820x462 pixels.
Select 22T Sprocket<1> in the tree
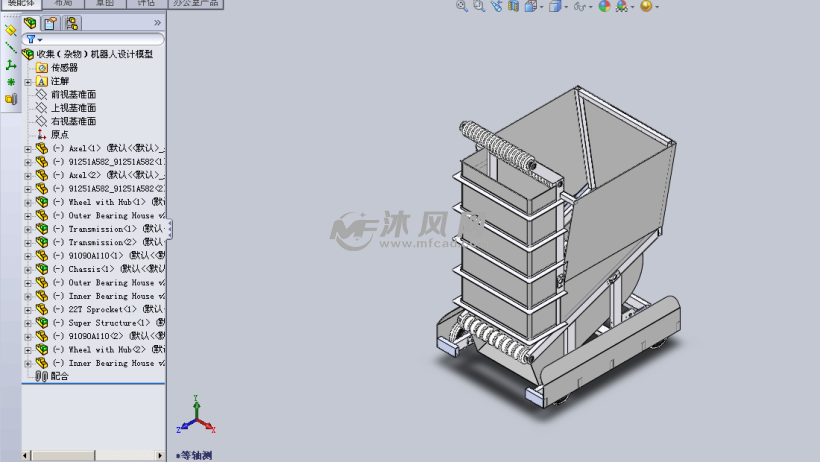(109, 309)
